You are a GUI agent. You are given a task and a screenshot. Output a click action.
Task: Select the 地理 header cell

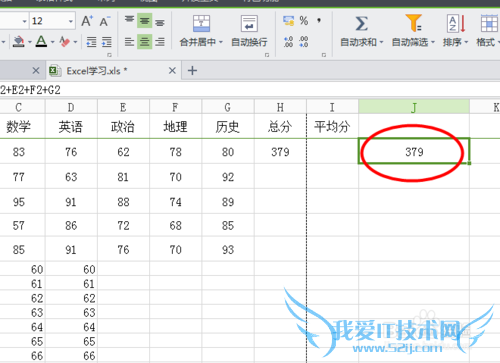[x=175, y=126]
